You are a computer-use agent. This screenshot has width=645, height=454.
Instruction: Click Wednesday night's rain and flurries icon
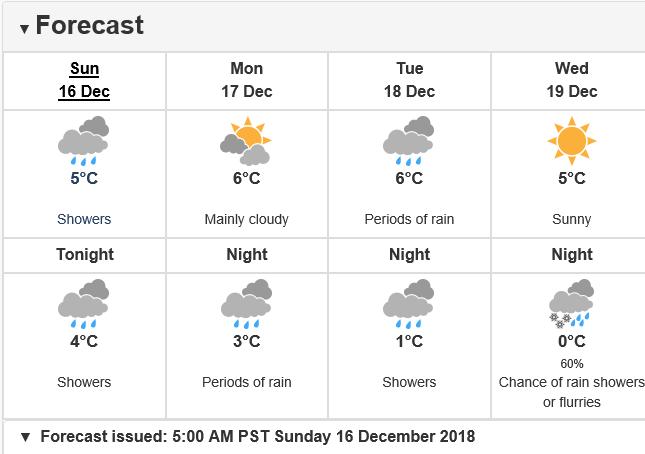coord(571,304)
